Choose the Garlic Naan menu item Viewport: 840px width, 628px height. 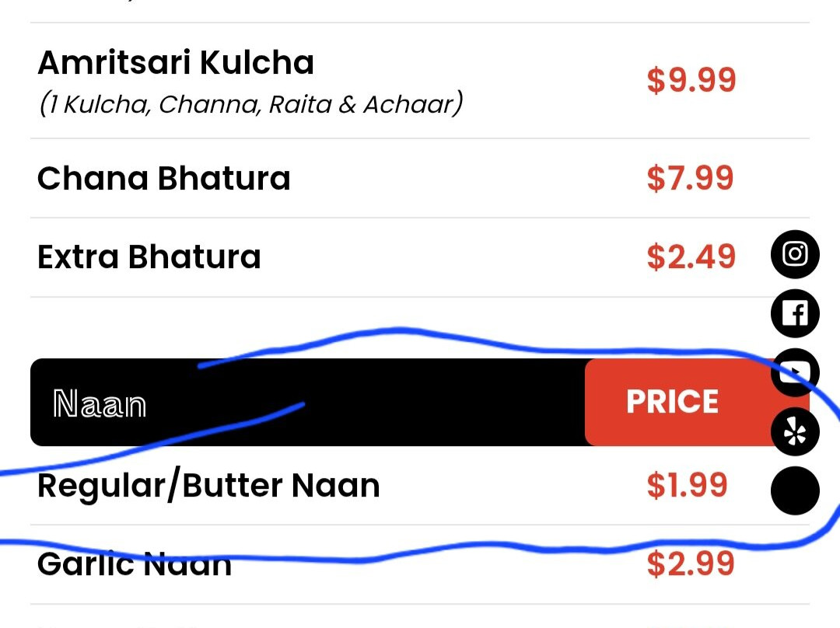click(135, 563)
